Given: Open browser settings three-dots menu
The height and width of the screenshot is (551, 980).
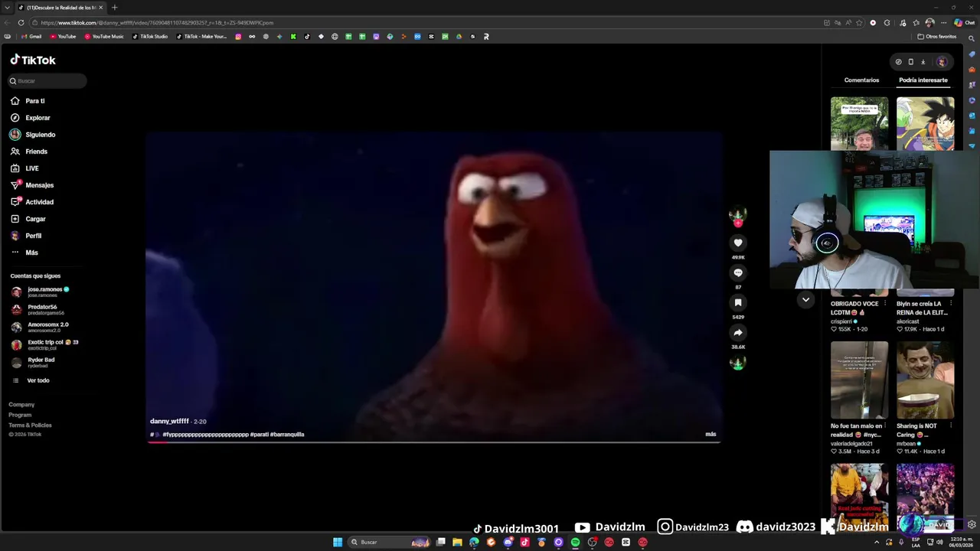Looking at the screenshot, I should (x=943, y=23).
